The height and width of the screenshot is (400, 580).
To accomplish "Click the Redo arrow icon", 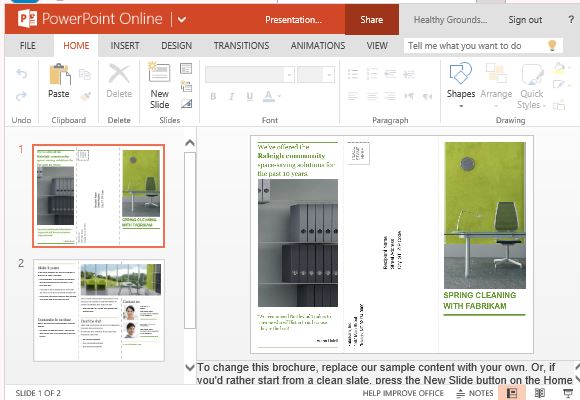I will tap(21, 96).
